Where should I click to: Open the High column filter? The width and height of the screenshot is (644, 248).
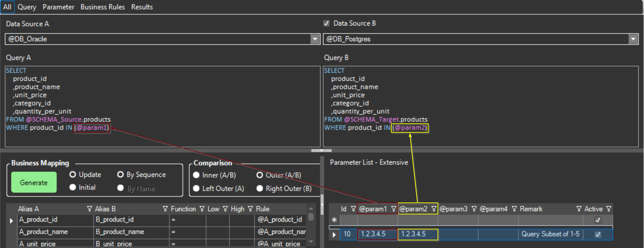pyautogui.click(x=250, y=209)
